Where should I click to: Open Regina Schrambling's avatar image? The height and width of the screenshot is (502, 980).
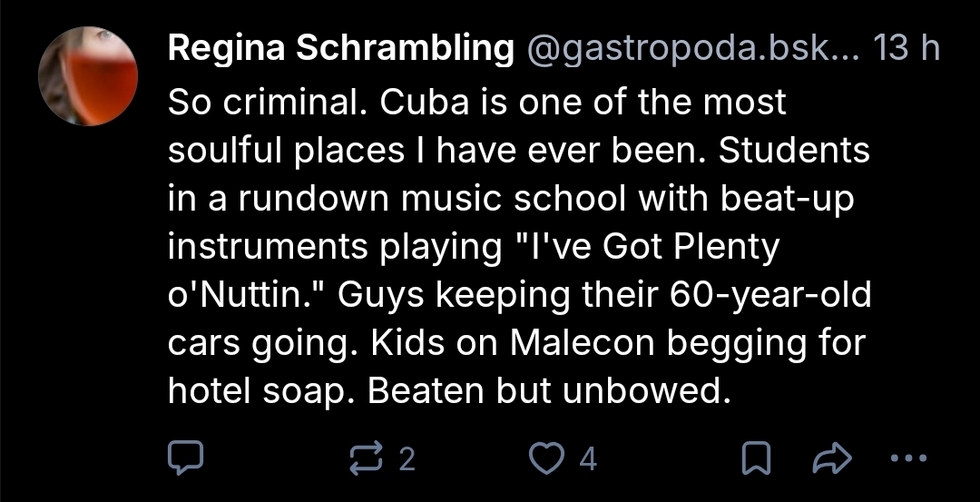[x=88, y=76]
